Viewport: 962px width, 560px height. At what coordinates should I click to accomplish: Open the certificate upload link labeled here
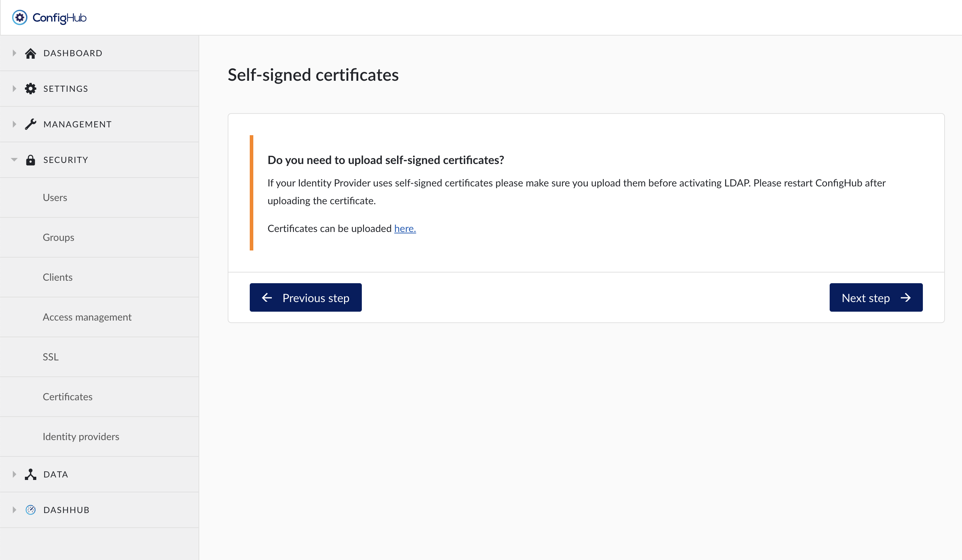point(405,228)
